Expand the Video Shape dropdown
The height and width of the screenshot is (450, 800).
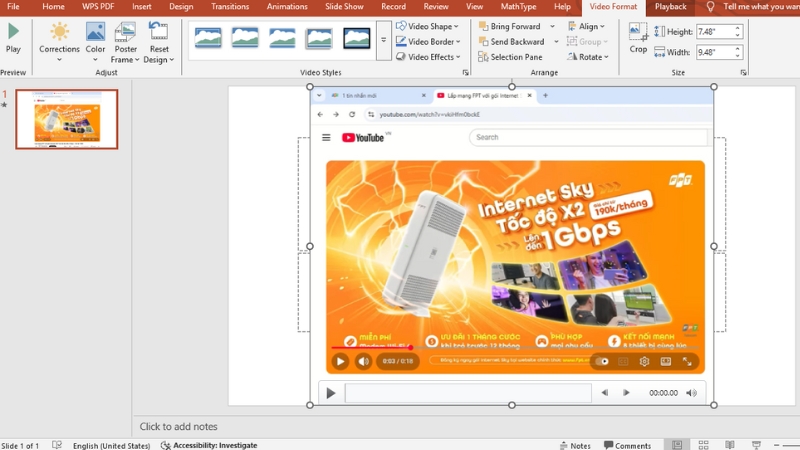coord(427,26)
